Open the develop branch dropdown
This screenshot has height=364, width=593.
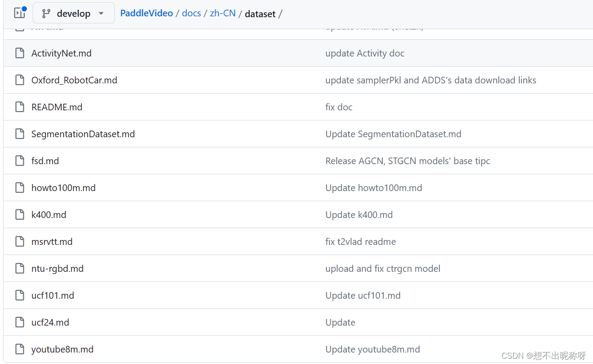74,13
